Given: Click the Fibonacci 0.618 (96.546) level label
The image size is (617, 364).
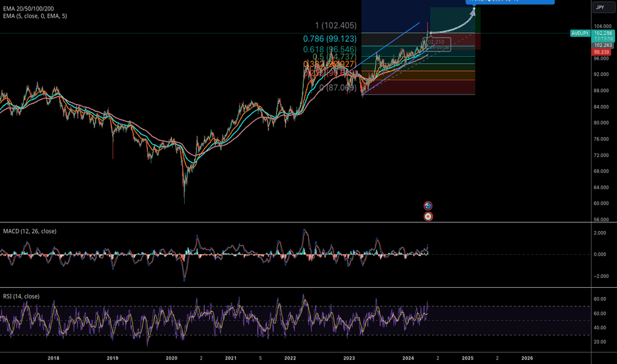Looking at the screenshot, I should pos(330,49).
